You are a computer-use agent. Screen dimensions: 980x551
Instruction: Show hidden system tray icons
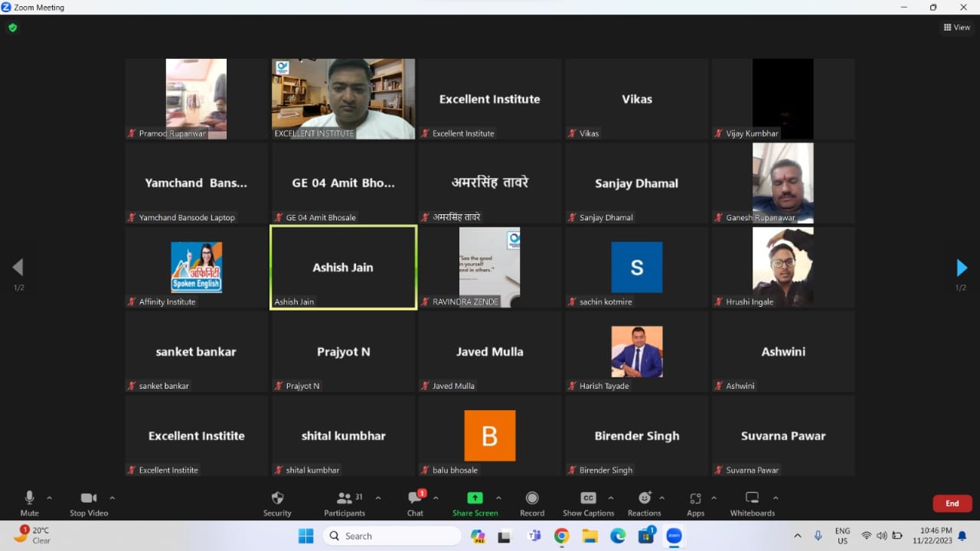click(798, 536)
